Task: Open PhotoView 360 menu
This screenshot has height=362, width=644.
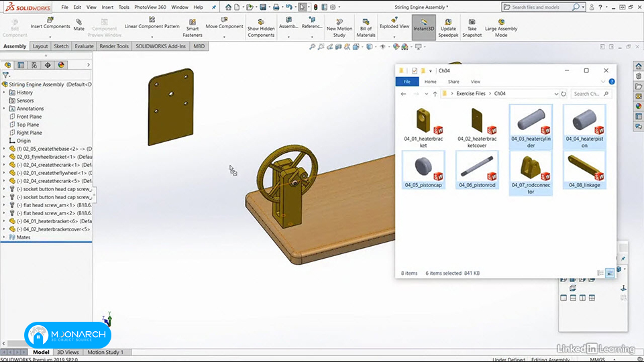Action: (150, 7)
